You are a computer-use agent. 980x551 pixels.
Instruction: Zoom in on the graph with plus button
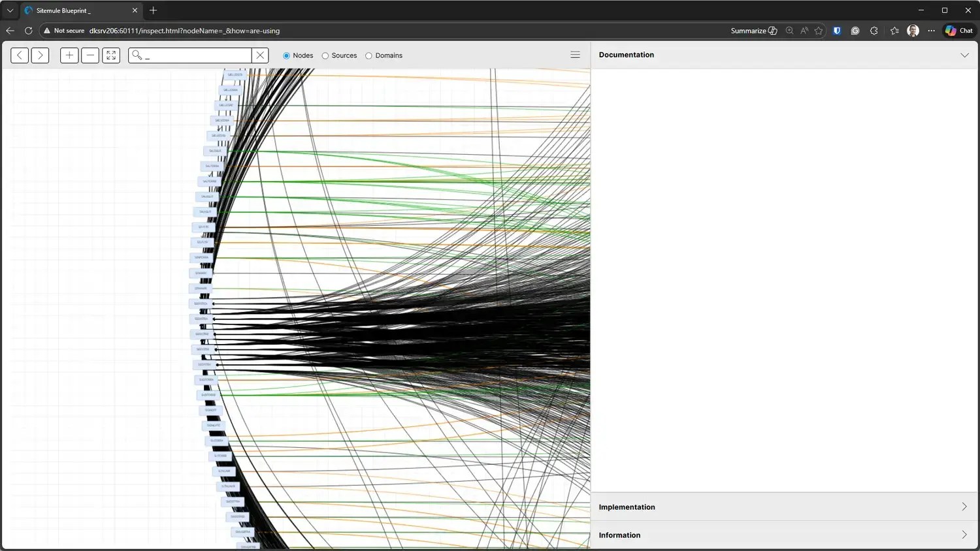click(x=69, y=55)
